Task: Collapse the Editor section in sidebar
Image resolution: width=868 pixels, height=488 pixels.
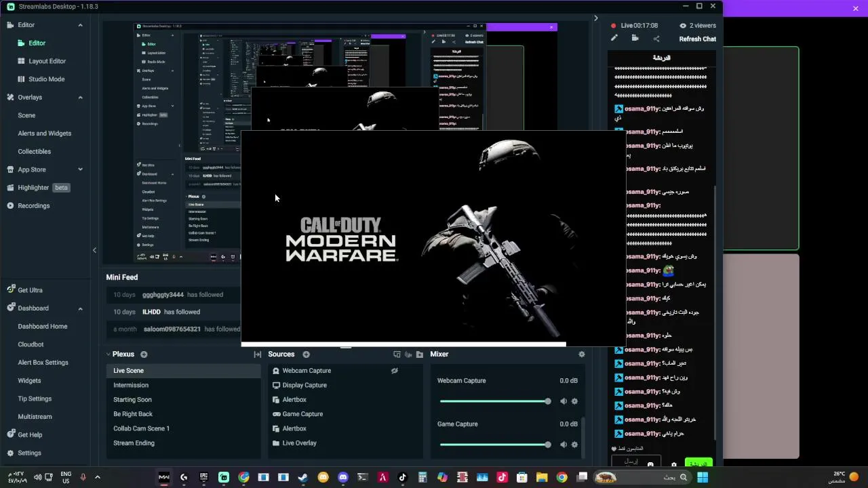Action: tap(80, 25)
